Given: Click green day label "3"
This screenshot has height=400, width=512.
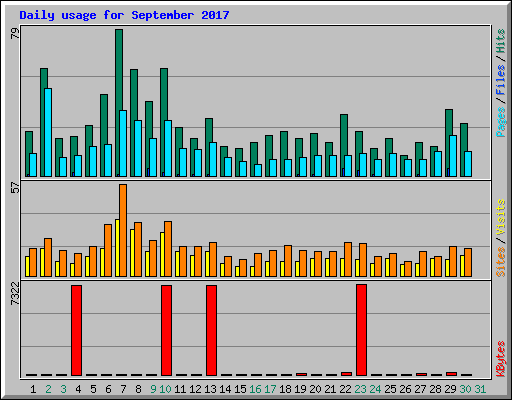Looking at the screenshot, I should click(63, 389).
